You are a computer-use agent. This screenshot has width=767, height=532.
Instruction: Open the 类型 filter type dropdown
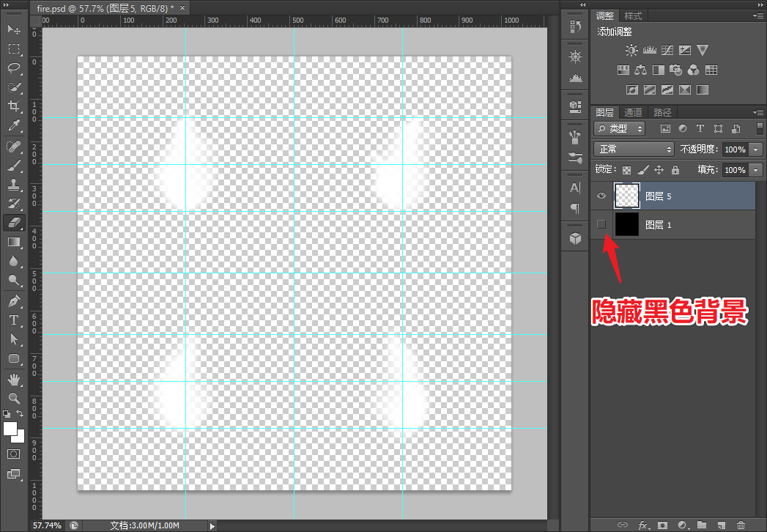tap(619, 129)
